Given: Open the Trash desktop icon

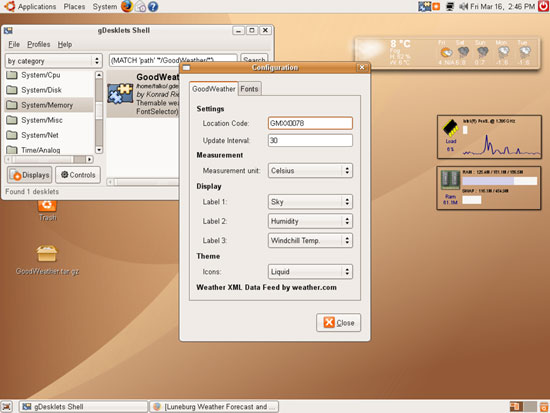Looking at the screenshot, I should [x=47, y=205].
